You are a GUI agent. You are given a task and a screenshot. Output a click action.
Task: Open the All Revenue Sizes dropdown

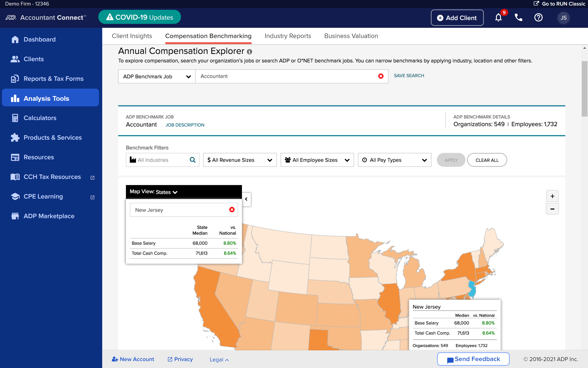pos(240,160)
